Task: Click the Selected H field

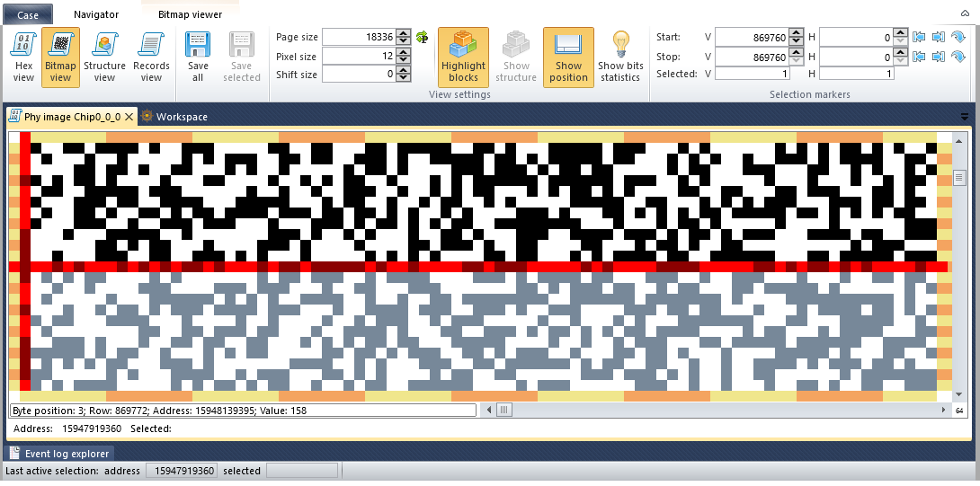Action: (857, 74)
